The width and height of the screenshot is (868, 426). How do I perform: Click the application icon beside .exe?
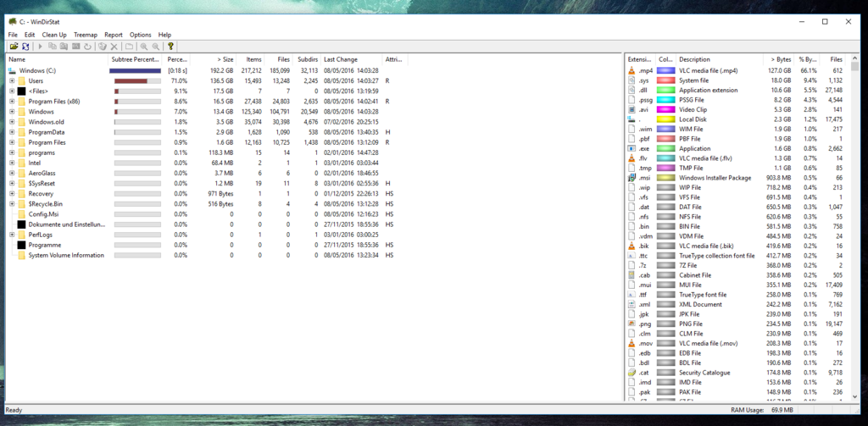[x=632, y=148]
